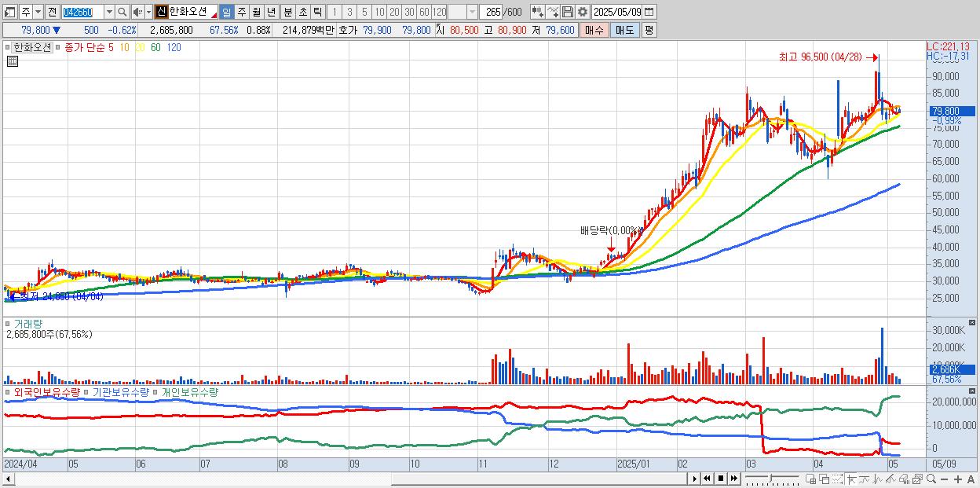Choose the 120 interval button
The width and height of the screenshot is (980, 488).
click(439, 12)
